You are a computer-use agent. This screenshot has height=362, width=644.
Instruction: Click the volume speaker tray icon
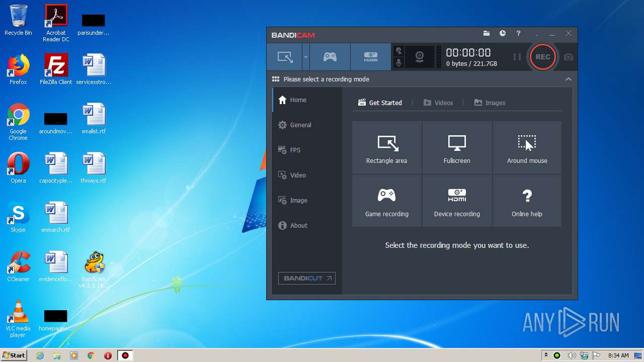(572, 355)
